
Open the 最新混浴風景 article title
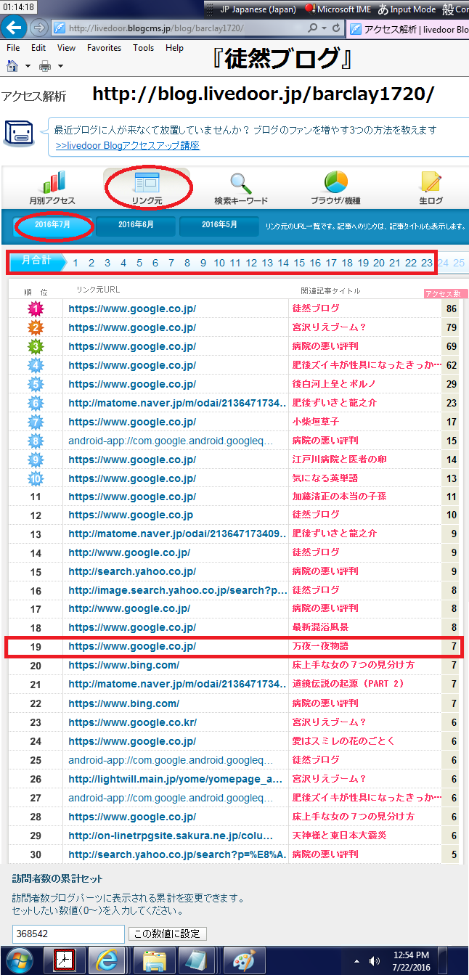pos(320,628)
